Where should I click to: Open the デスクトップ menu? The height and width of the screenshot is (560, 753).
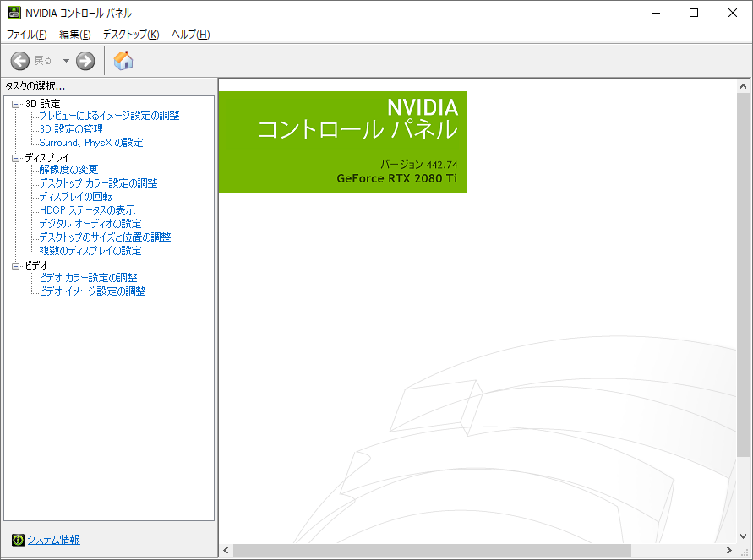pyautogui.click(x=130, y=35)
